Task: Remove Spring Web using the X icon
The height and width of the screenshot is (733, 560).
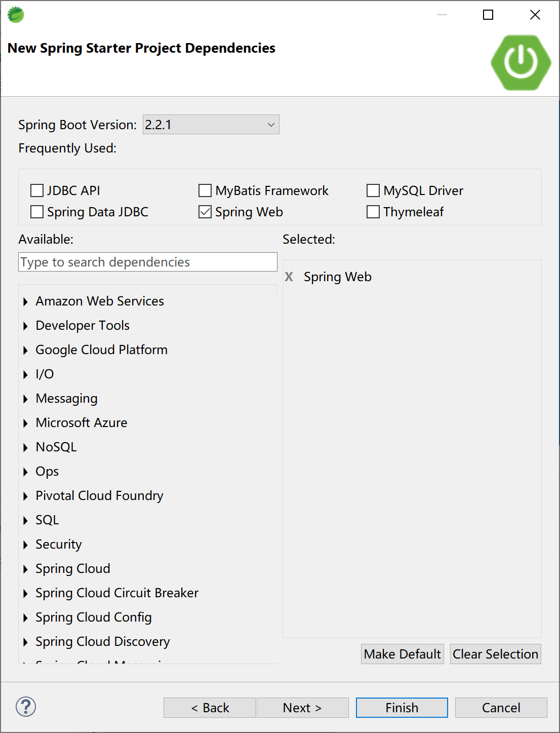Action: pos(289,277)
